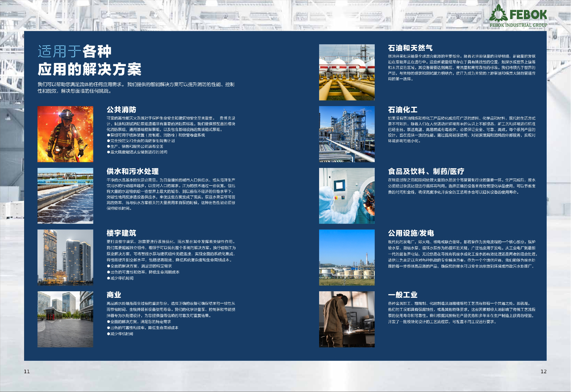Screen dimensions: 571x392
Task: Click the welder industrial photo
Action: point(347,319)
